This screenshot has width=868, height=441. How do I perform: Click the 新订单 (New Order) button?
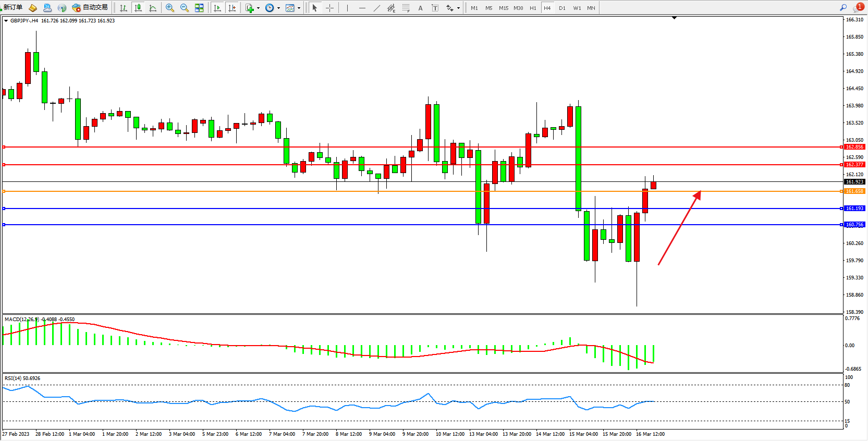13,7
